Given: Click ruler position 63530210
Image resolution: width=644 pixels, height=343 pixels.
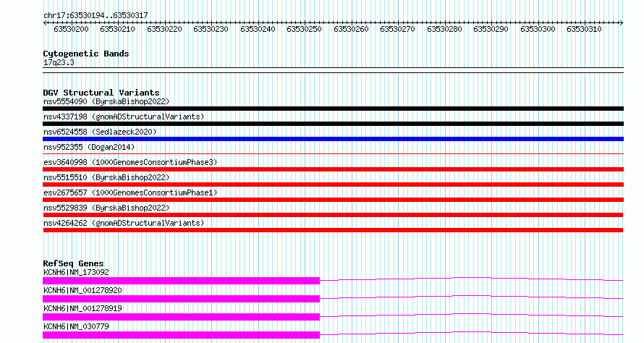Looking at the screenshot, I should [x=117, y=29].
